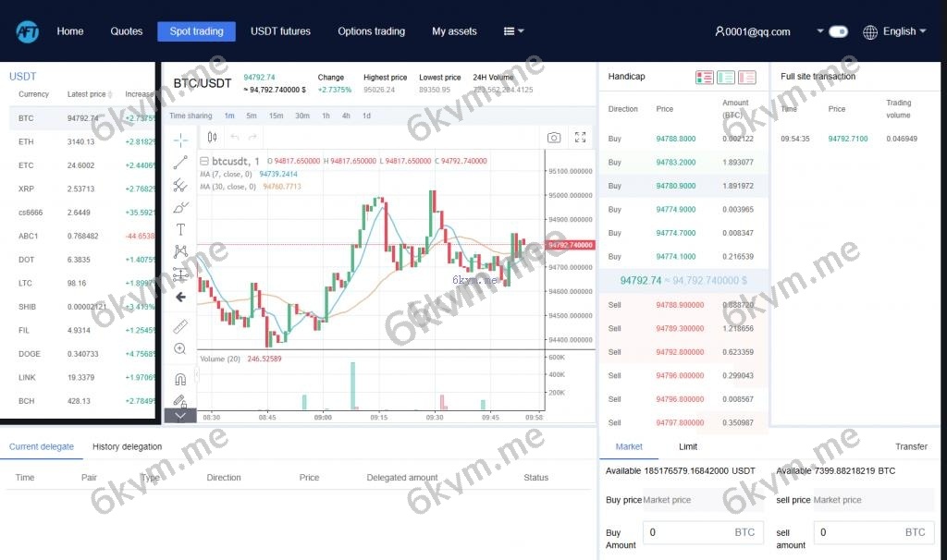This screenshot has height=560, width=947.
Task: Select the 15m chart interval
Action: tap(276, 116)
